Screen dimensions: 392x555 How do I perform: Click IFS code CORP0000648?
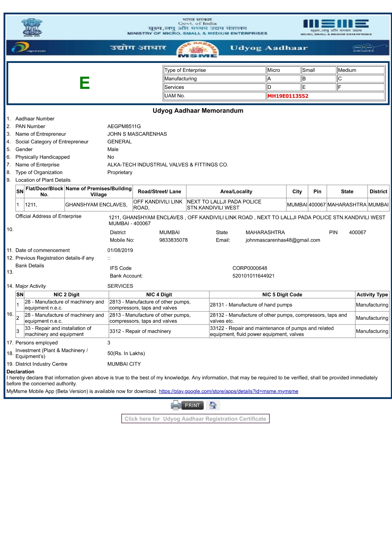250,268
